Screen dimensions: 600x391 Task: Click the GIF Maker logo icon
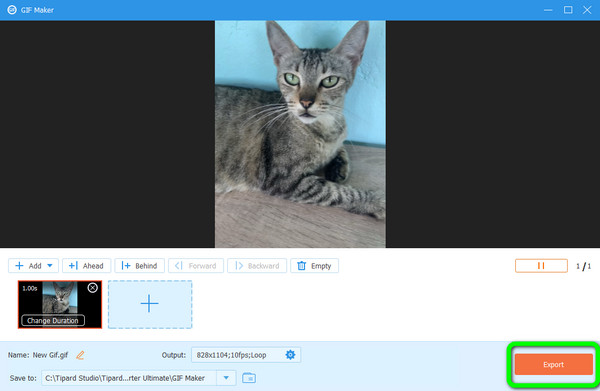click(12, 10)
